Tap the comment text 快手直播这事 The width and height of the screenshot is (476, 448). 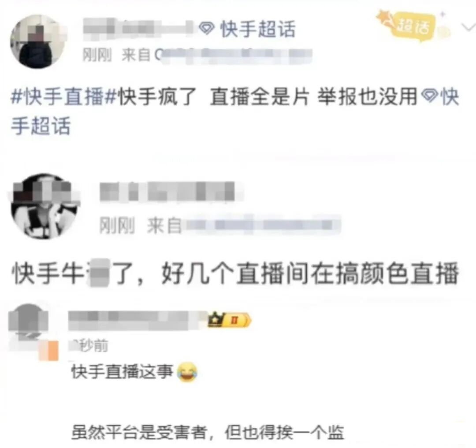pyautogui.click(x=122, y=372)
